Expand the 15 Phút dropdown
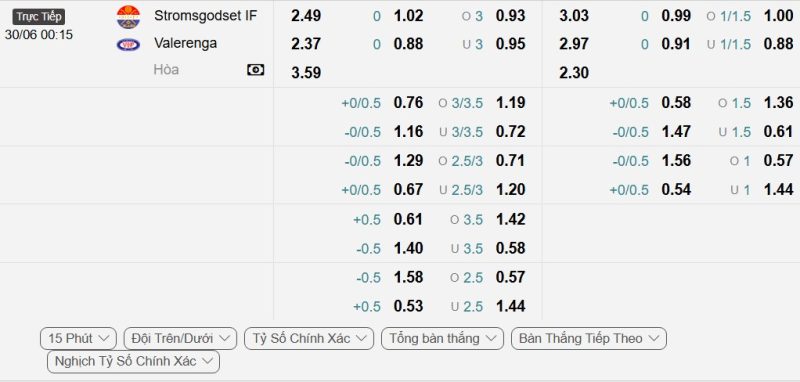 coord(79,339)
